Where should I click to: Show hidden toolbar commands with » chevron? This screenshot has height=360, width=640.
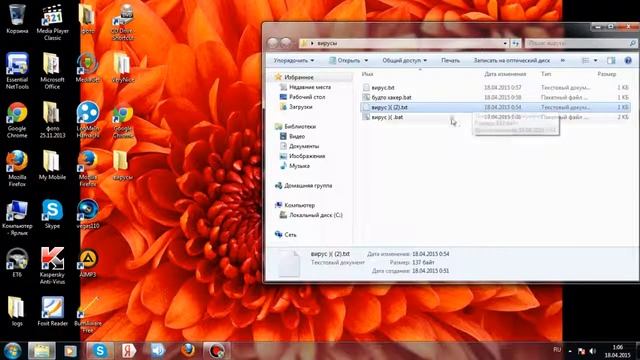(x=562, y=60)
